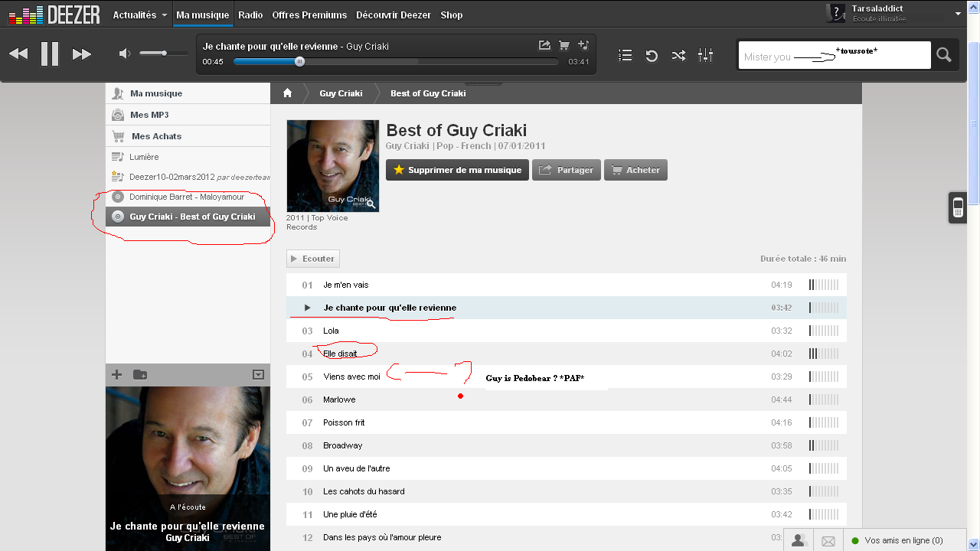This screenshot has height=551, width=980.
Task: Click the mobile phone icon on right edge
Action: (958, 207)
